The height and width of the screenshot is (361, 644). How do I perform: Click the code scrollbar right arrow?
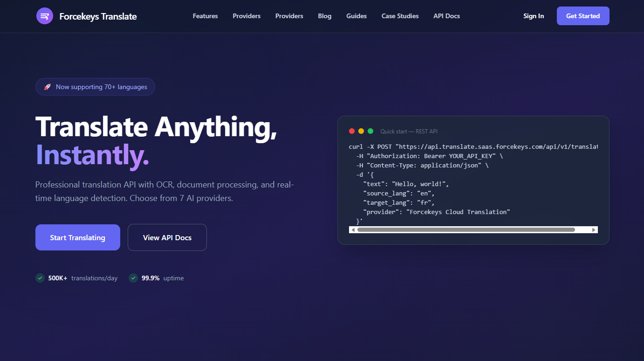[594, 230]
